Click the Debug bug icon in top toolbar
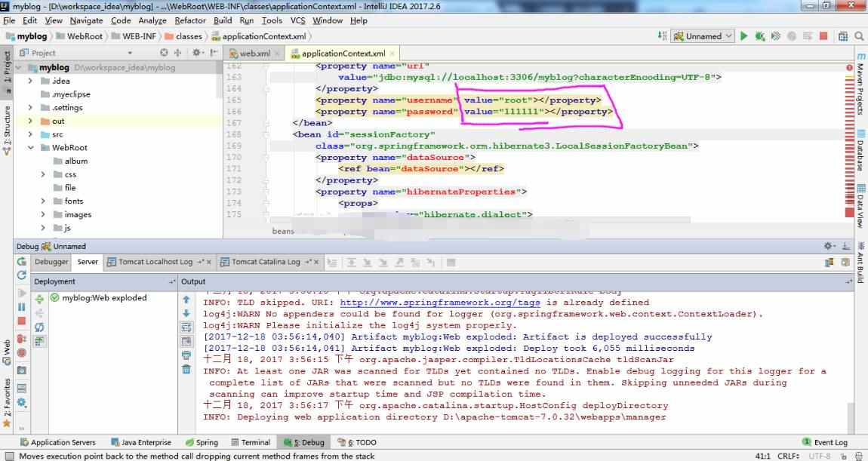 [x=760, y=36]
